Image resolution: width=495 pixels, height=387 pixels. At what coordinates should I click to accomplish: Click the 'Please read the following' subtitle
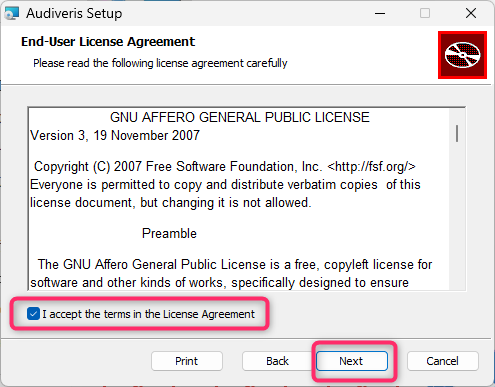coord(160,63)
